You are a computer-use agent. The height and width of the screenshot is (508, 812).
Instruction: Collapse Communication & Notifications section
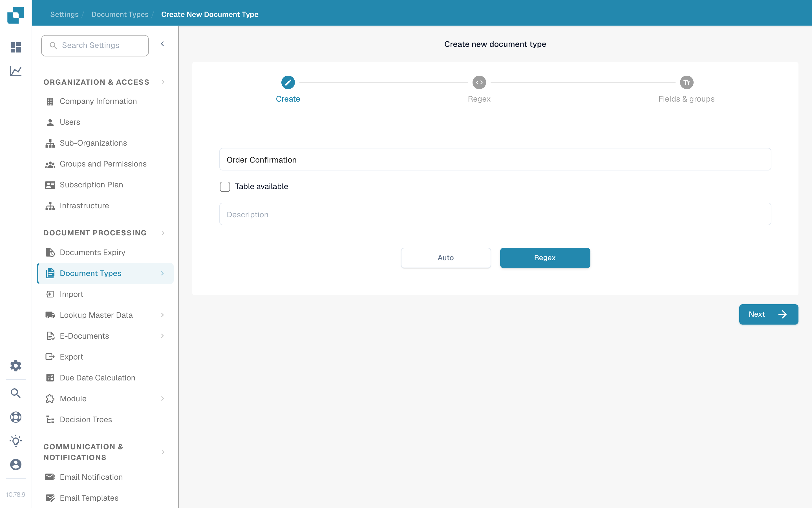pos(163,452)
